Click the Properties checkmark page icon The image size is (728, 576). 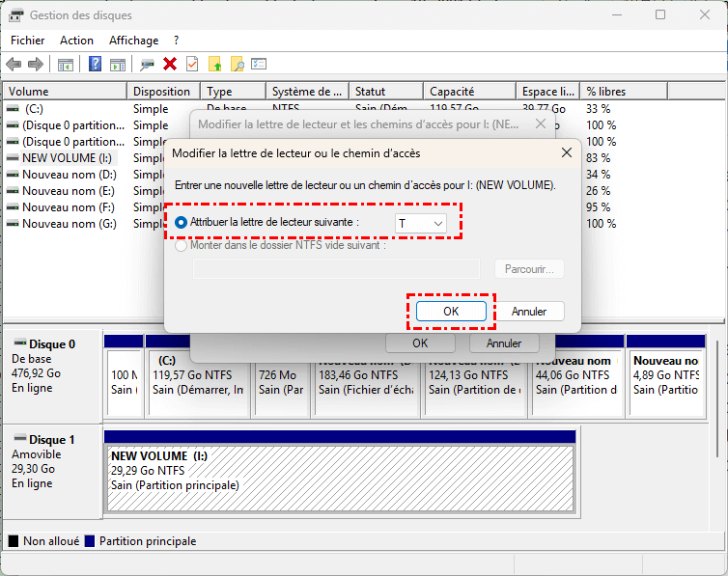coord(192,65)
